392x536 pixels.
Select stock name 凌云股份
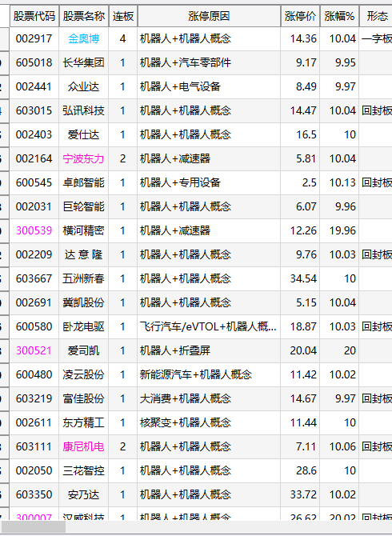[x=84, y=374]
